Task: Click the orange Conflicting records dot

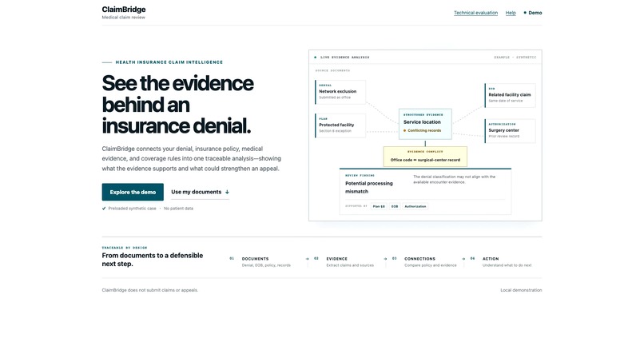Action: (x=404, y=131)
